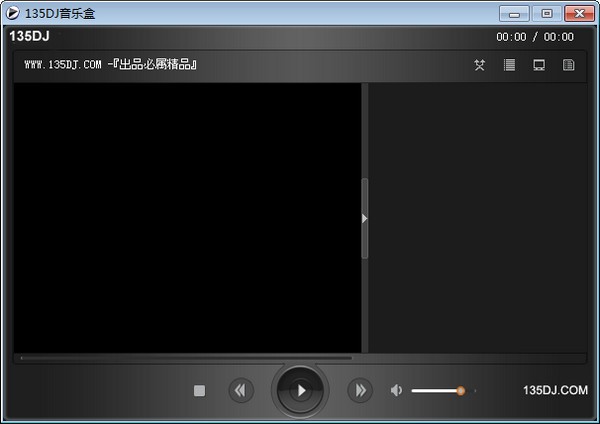
Task: Open the playlist lines icon
Action: pyautogui.click(x=509, y=65)
